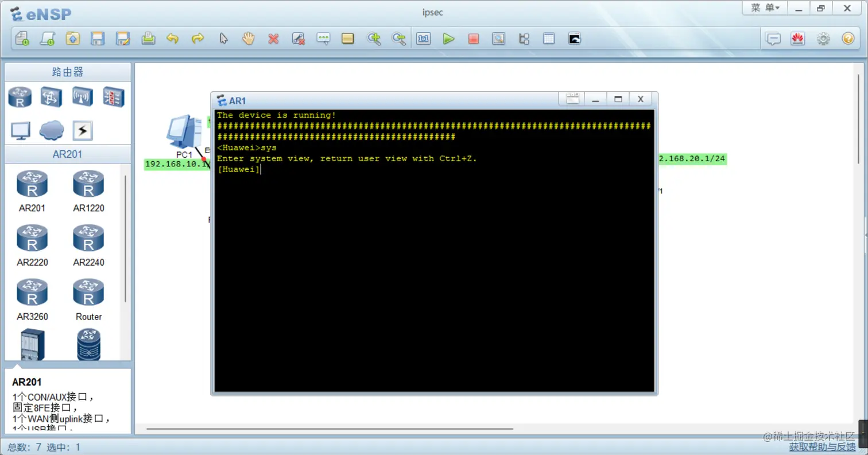Select the arrow pointer tool

point(223,38)
